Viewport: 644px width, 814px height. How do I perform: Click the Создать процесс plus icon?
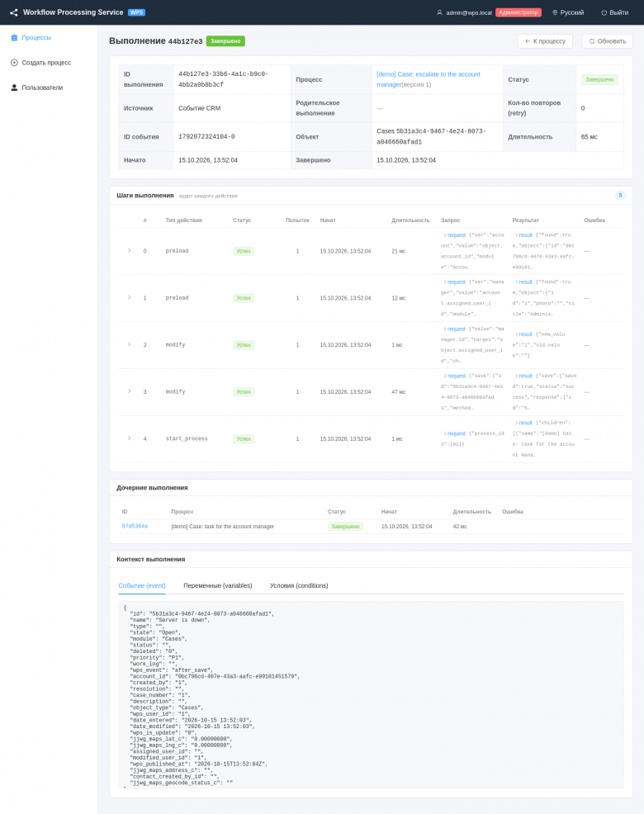(14, 63)
